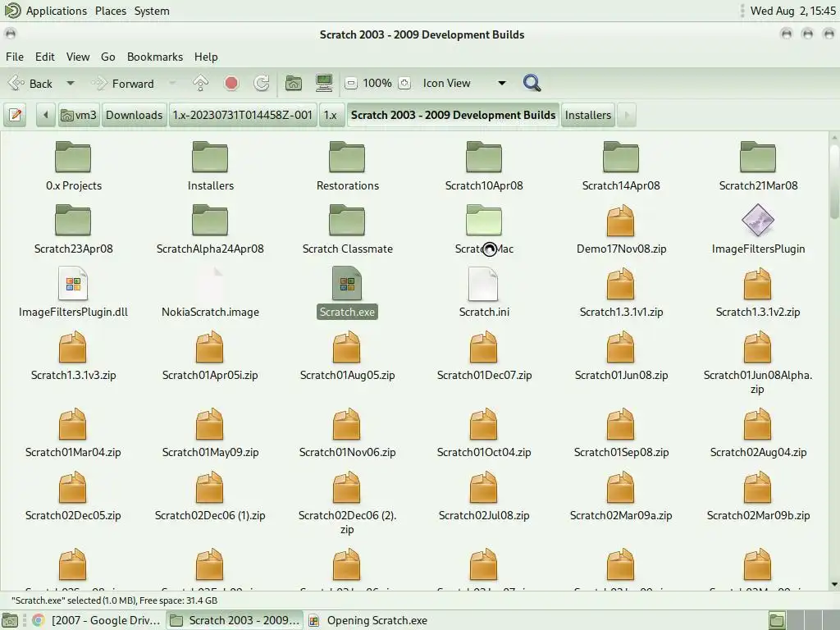Image resolution: width=840 pixels, height=630 pixels.
Task: Open the Applications menu in top panel
Action: tap(57, 11)
